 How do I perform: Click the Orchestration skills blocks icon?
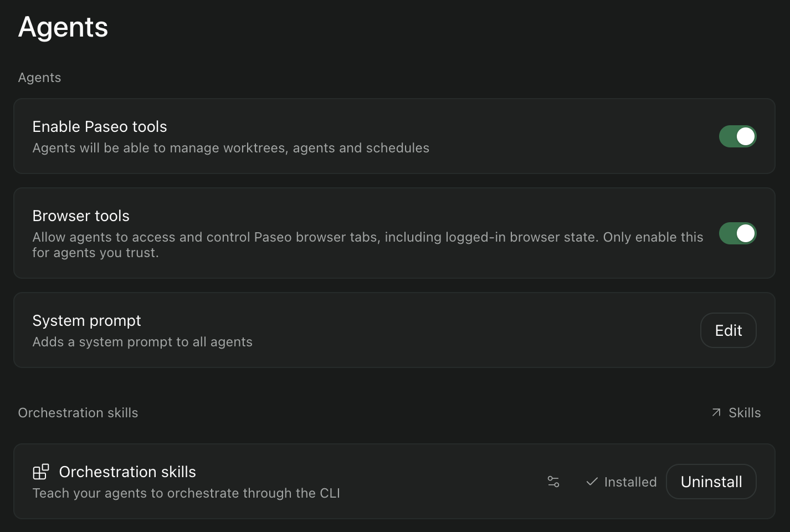(41, 472)
